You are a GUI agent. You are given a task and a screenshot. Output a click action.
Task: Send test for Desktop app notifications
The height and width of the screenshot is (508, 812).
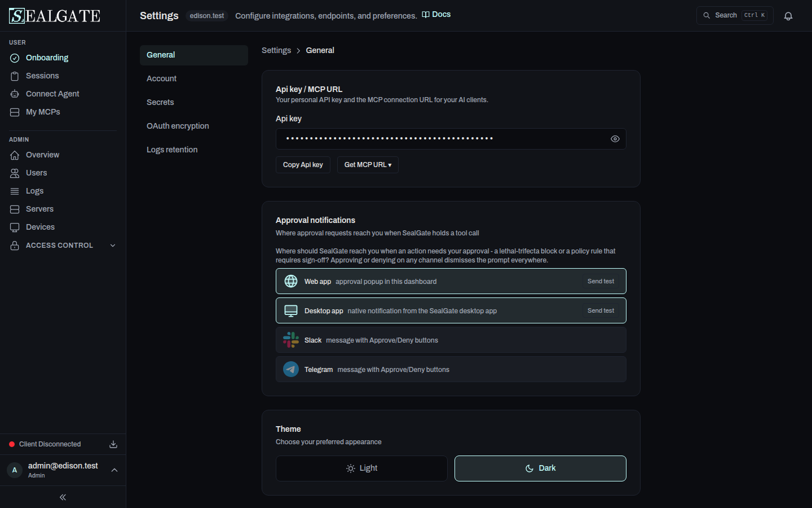[601, 310]
